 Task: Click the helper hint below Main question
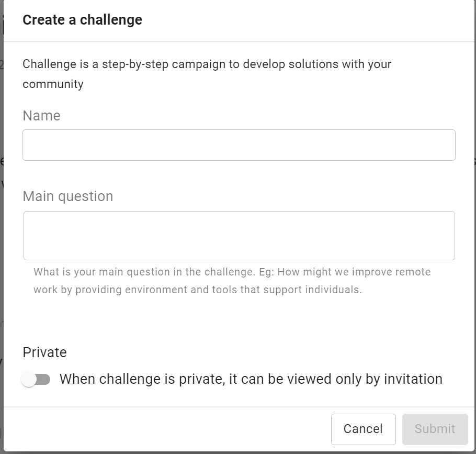[x=232, y=281]
